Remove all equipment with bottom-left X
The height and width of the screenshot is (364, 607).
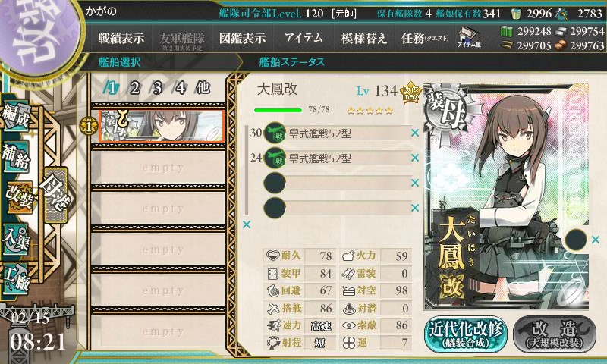click(x=246, y=224)
